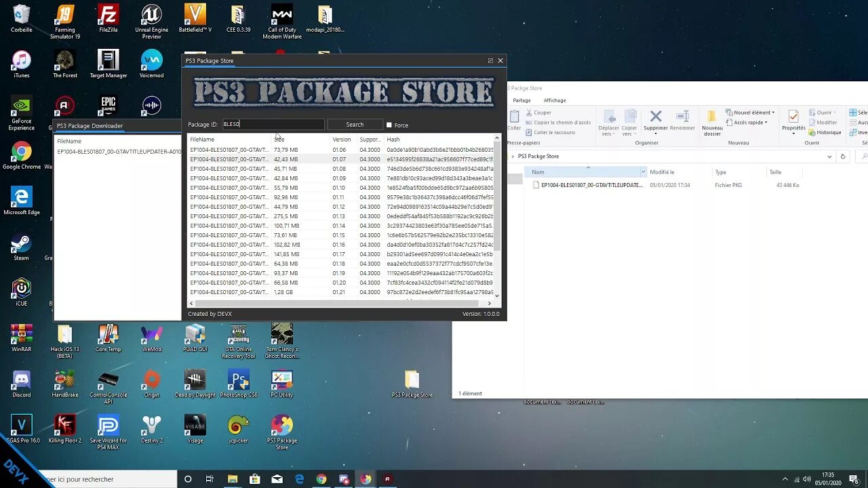Select the file in PS3 Package Downloader list
The height and width of the screenshot is (488, 868).
pyautogui.click(x=119, y=152)
